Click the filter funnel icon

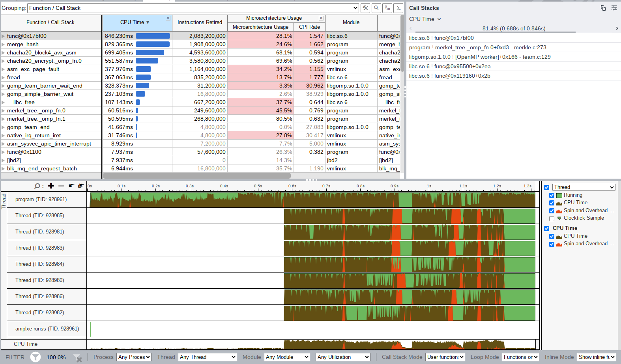click(x=36, y=357)
